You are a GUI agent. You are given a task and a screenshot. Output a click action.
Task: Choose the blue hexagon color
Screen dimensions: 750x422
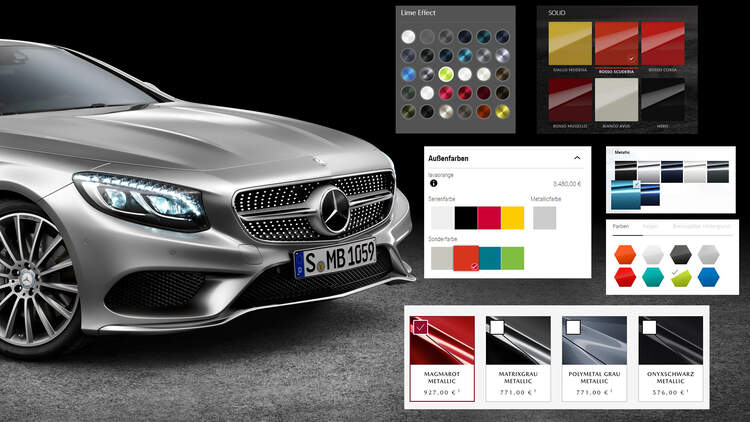708,277
